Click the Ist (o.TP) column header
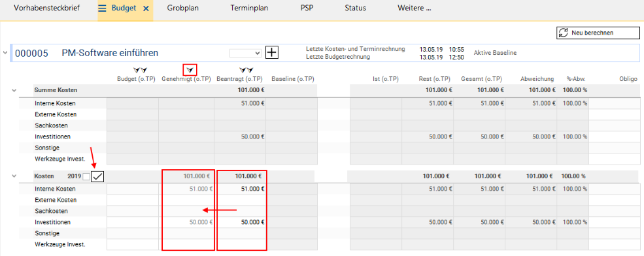This screenshot has width=644, height=256. [386, 79]
